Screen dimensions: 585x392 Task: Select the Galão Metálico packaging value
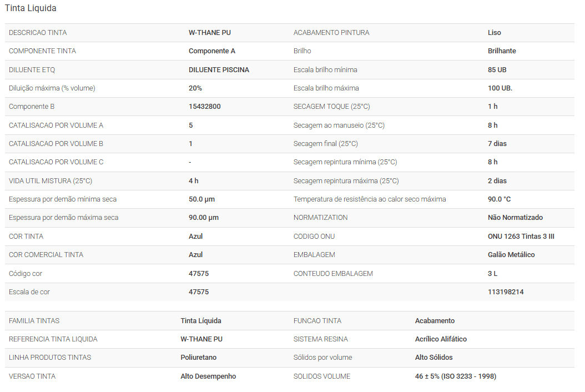click(511, 255)
